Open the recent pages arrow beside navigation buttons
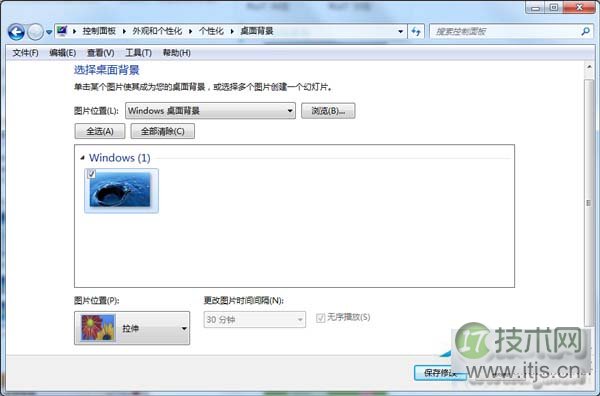This screenshot has width=600, height=396. coord(49,32)
